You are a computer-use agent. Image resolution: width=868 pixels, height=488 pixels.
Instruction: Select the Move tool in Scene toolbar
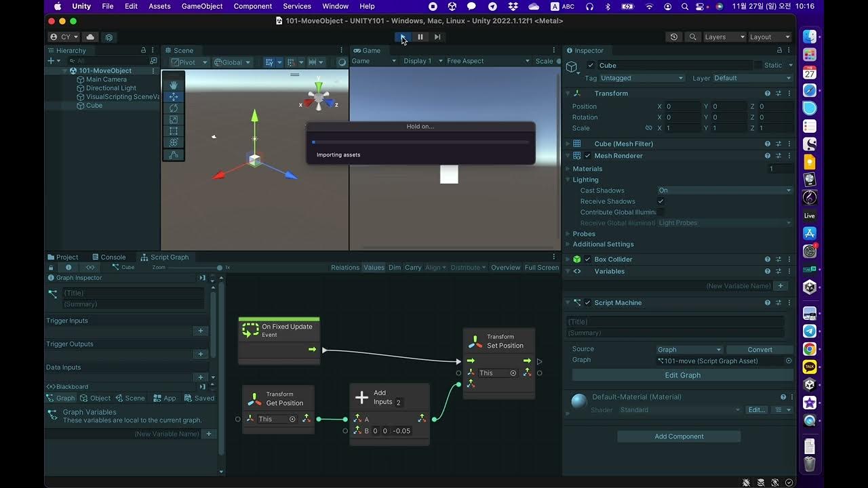pyautogui.click(x=174, y=96)
